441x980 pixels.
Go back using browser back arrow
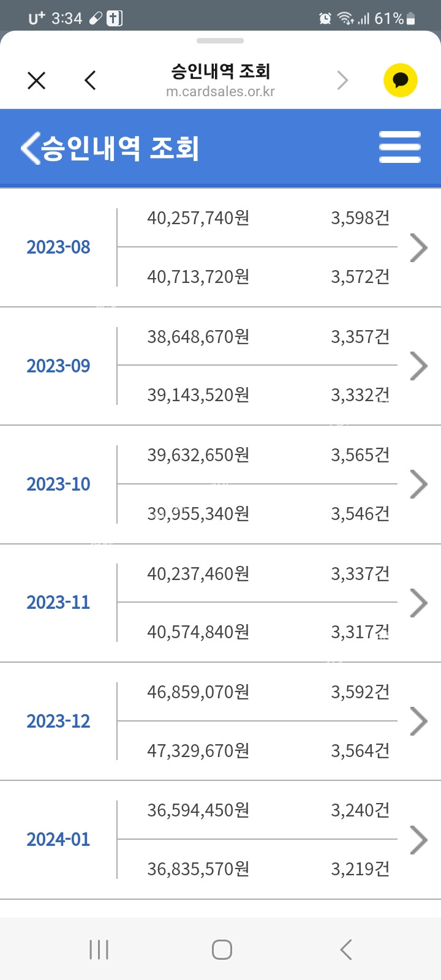(90, 80)
